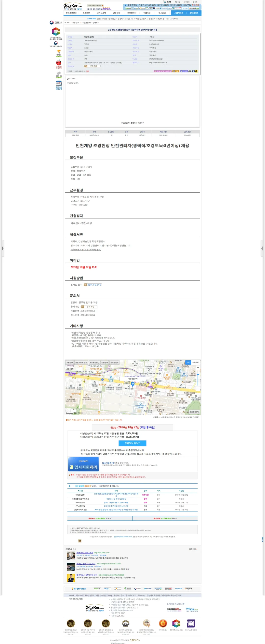265x644 pixels.
Task: Click the 인쇄 print button icon
Action: click(x=176, y=71)
